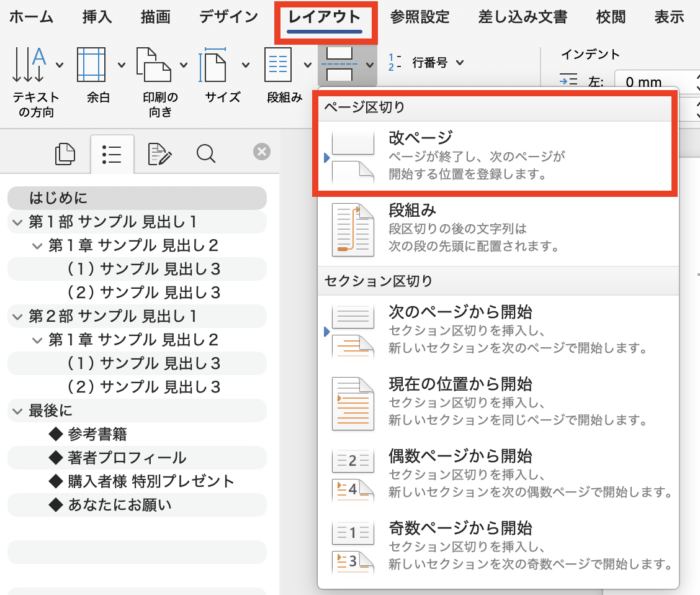
Task: Jump to 著者プロフィール heading
Action: 138,458
